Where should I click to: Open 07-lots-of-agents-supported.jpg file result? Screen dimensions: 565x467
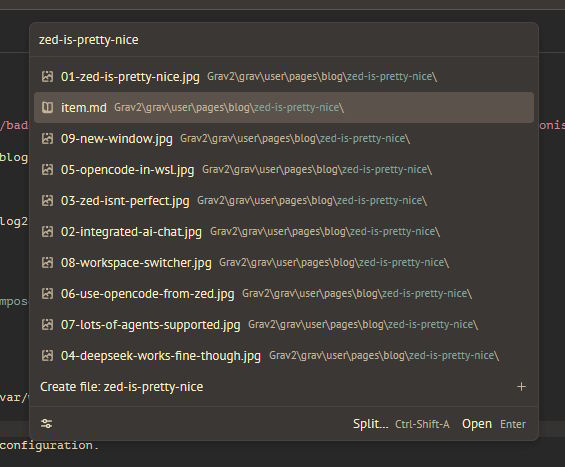point(284,324)
